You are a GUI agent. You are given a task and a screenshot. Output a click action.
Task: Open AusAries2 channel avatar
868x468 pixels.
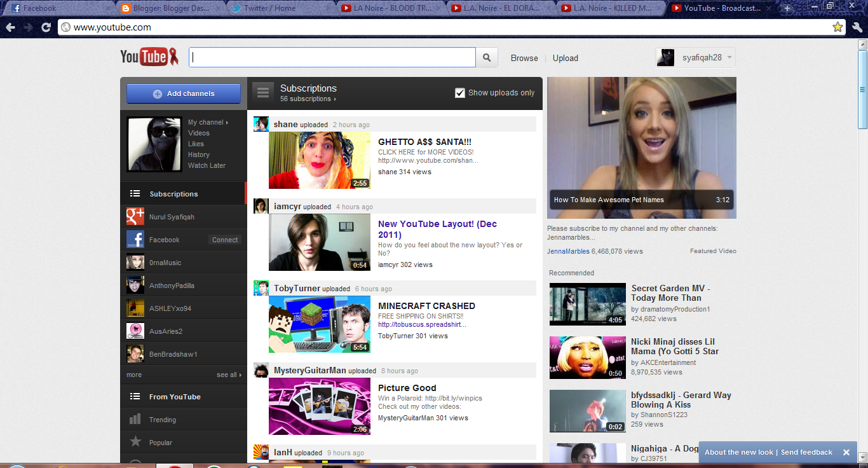coord(135,331)
